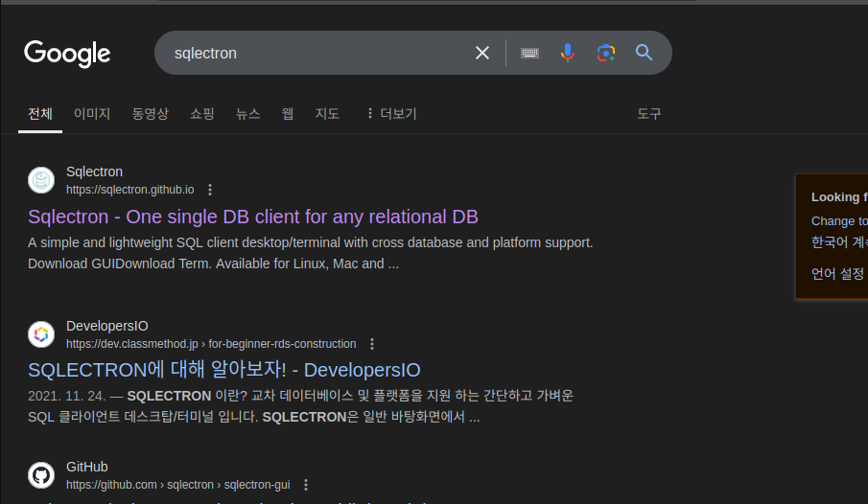Click the https://sqlectron.github.io URL
This screenshot has height=504, width=868.
(x=130, y=190)
